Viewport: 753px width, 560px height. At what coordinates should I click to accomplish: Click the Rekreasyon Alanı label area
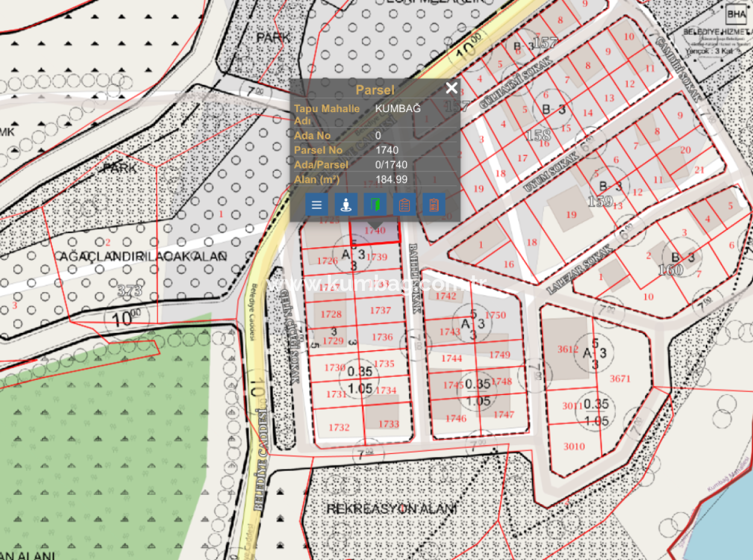(392, 509)
